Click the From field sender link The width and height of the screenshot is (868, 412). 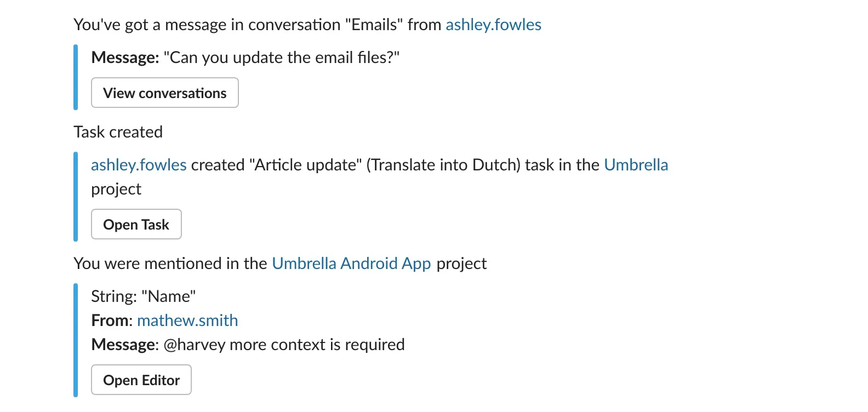pyautogui.click(x=187, y=321)
